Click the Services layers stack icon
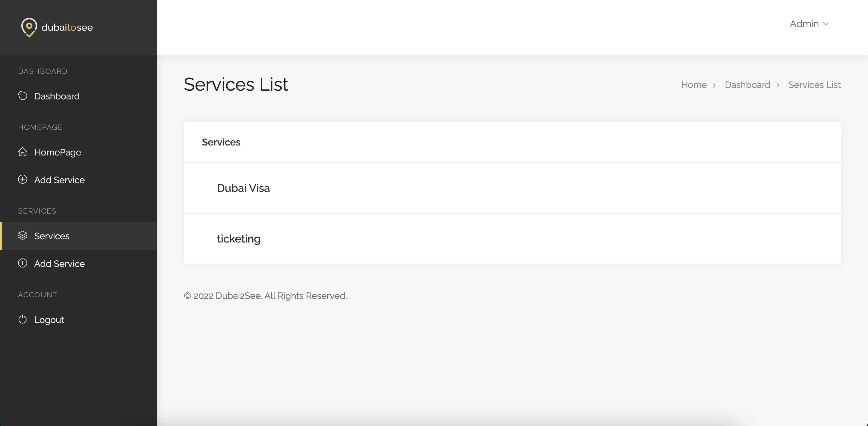The image size is (868, 426). point(23,235)
